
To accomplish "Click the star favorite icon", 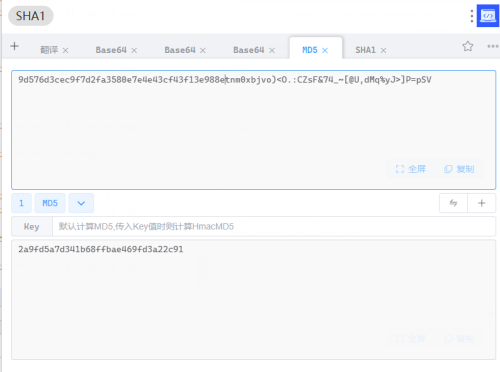I will pos(468,46).
